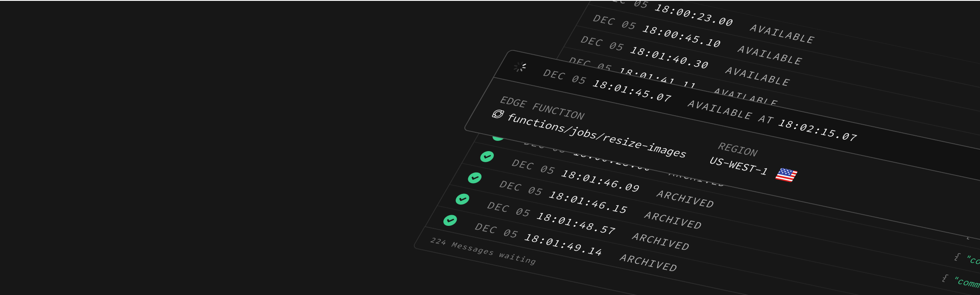Click ARCHIVED in the 18:01:49.14 row
980x295 pixels.
[648, 263]
